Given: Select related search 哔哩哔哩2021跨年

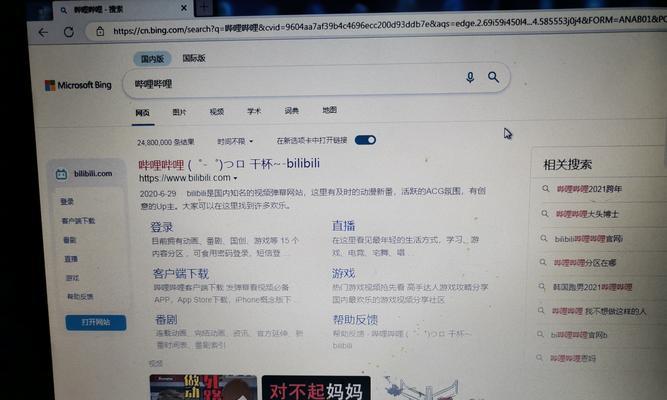Looking at the screenshot, I should [589, 189].
